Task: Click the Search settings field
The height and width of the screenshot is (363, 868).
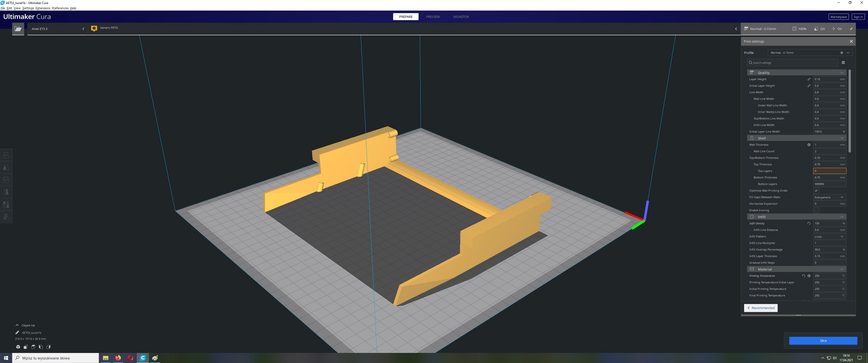Action: coord(793,63)
